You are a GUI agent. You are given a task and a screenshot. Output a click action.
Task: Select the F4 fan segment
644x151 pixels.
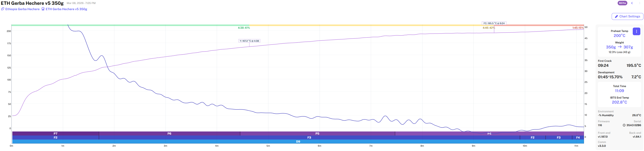coord(578,137)
